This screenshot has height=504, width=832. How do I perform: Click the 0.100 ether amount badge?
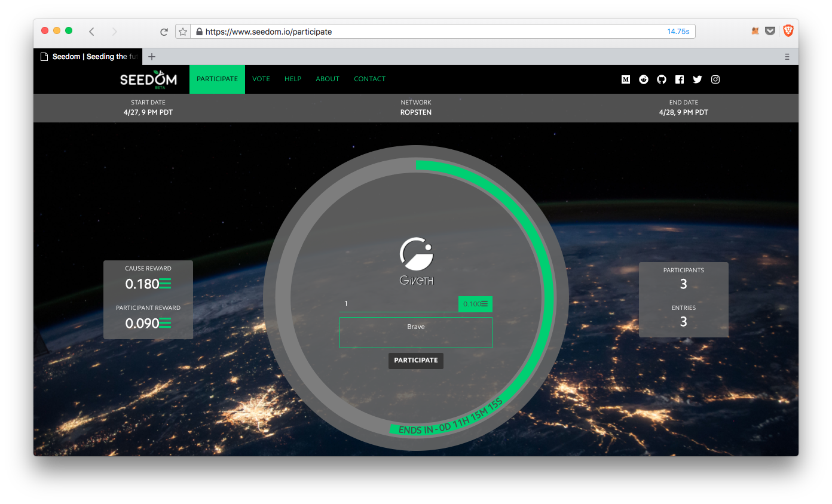475,304
